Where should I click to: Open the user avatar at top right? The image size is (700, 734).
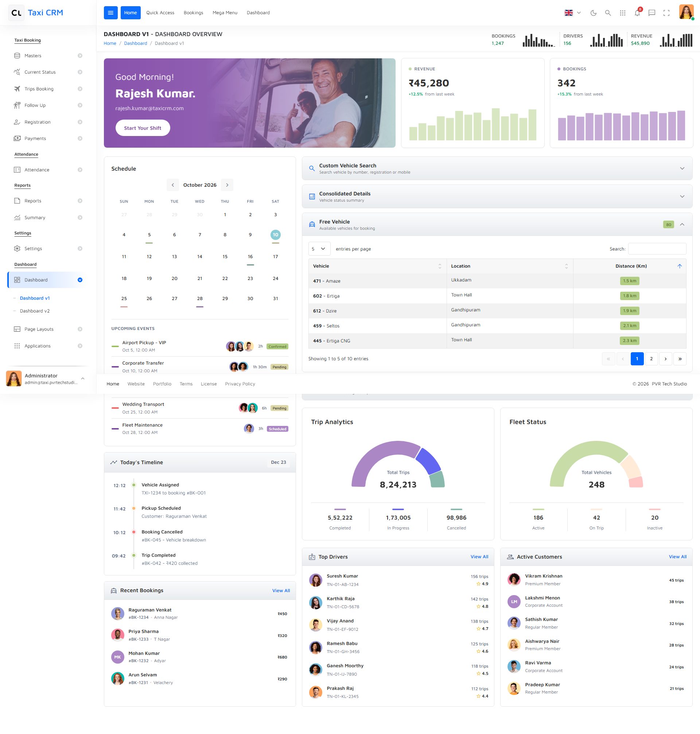686,12
